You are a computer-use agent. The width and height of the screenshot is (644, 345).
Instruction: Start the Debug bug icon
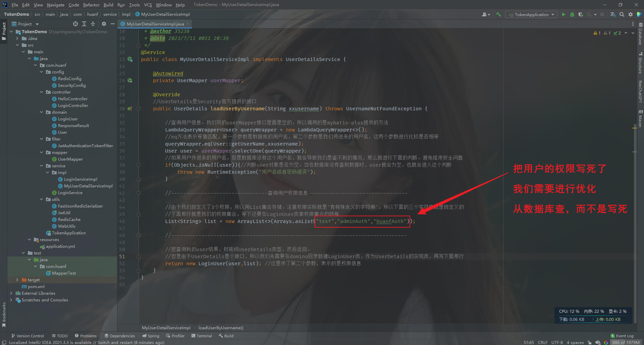tap(572, 14)
